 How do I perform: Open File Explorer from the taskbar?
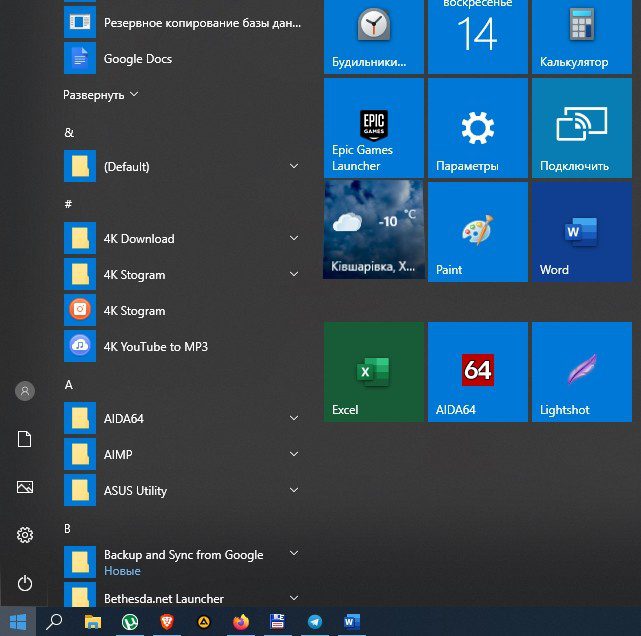click(93, 622)
